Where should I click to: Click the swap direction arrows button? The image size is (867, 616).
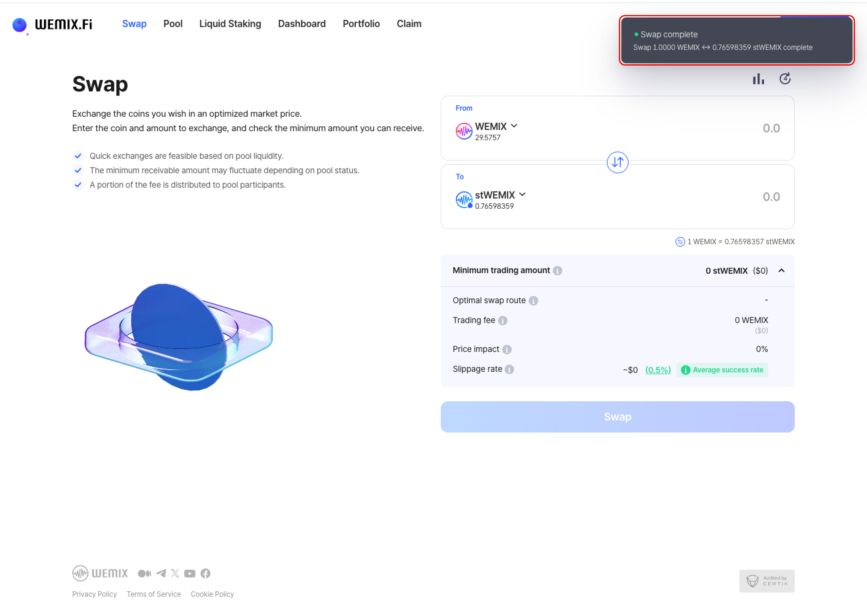coord(617,162)
